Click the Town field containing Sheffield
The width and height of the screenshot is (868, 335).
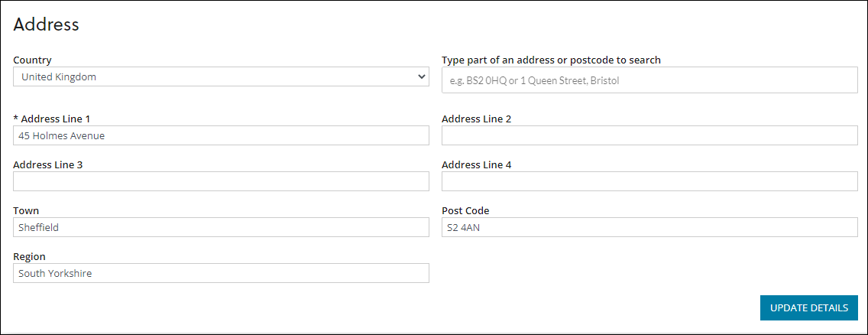coord(221,227)
